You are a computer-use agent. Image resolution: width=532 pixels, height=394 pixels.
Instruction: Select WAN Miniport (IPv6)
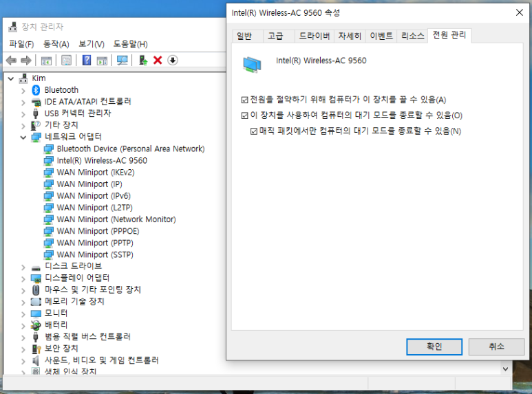pyautogui.click(x=94, y=196)
